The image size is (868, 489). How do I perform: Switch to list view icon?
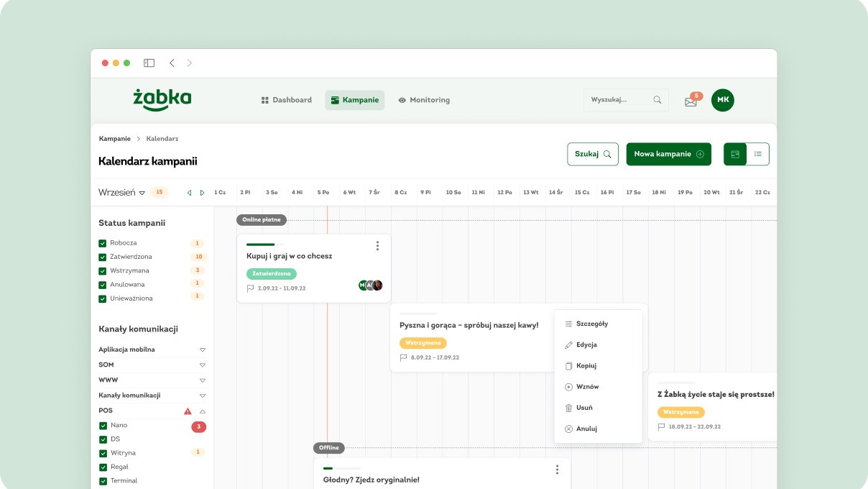coord(758,154)
